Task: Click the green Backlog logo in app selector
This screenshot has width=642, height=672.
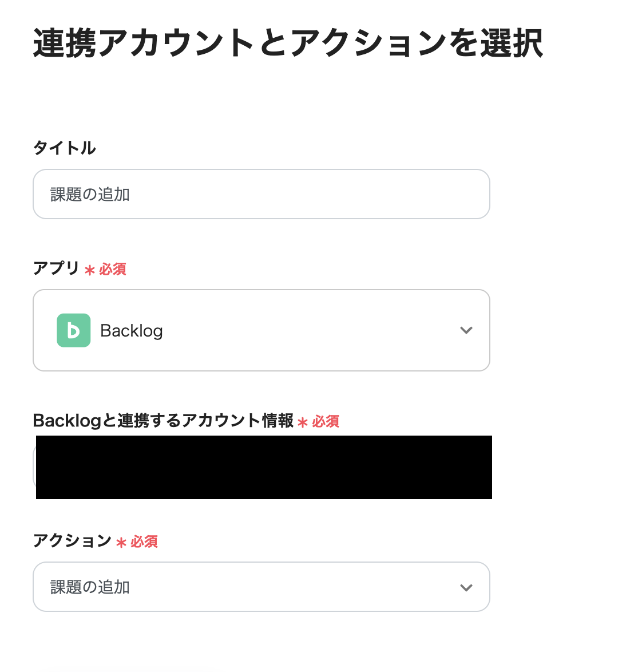Action: (x=73, y=330)
